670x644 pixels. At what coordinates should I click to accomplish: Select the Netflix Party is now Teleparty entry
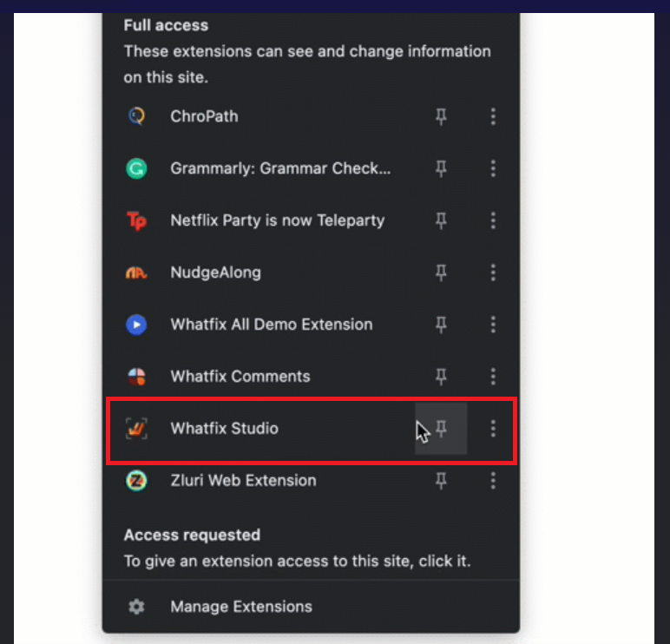pyautogui.click(x=277, y=220)
